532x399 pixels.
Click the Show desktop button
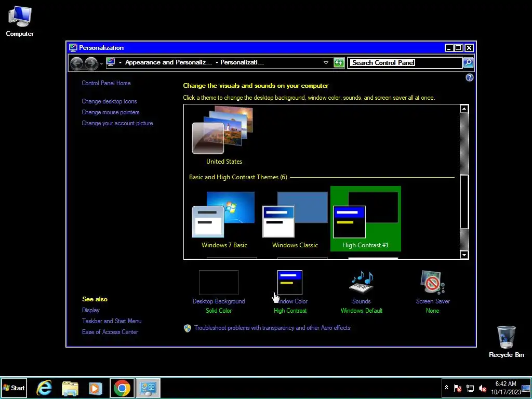[526, 388]
